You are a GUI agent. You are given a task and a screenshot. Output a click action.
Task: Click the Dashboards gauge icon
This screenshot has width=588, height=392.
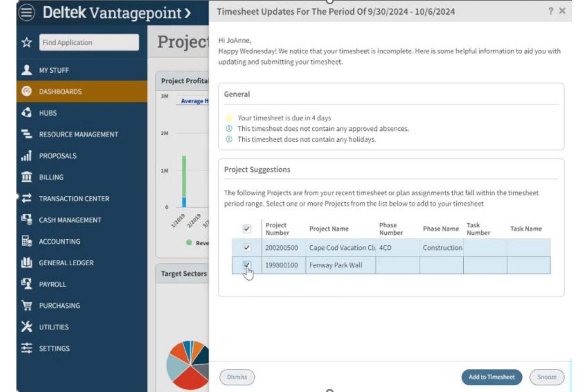[x=27, y=91]
